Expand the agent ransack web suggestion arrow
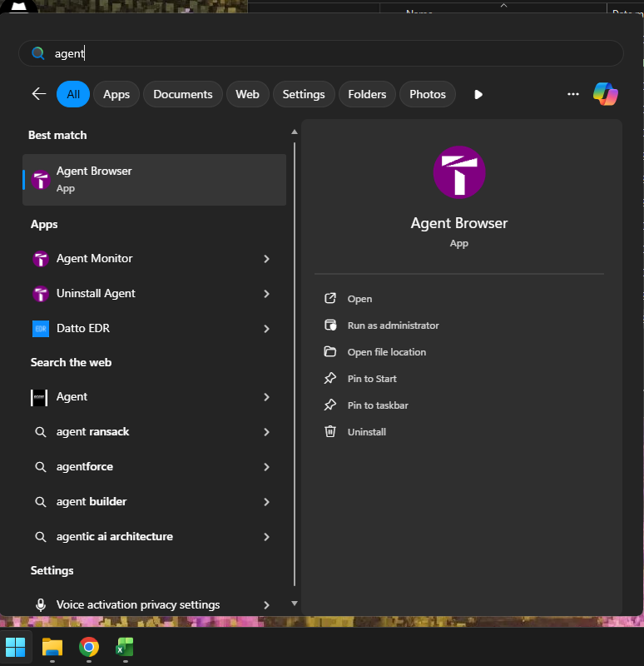644x666 pixels. coord(266,432)
